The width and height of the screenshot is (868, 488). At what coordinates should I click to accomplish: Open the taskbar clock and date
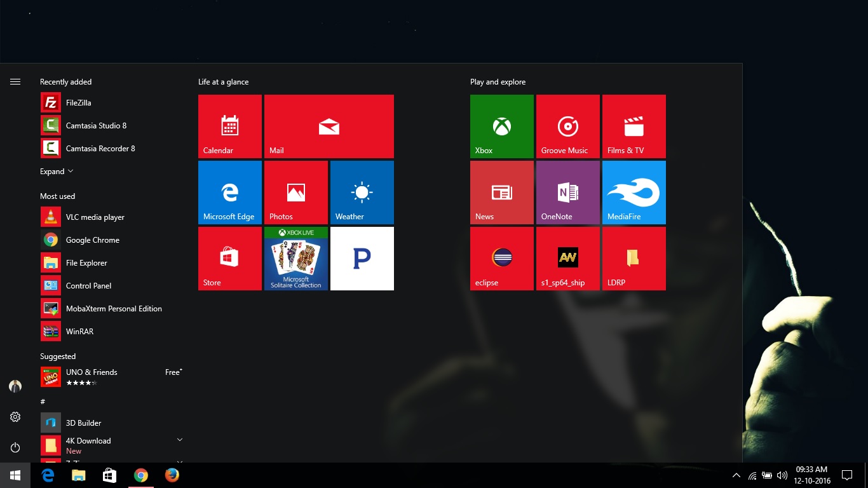click(x=811, y=475)
